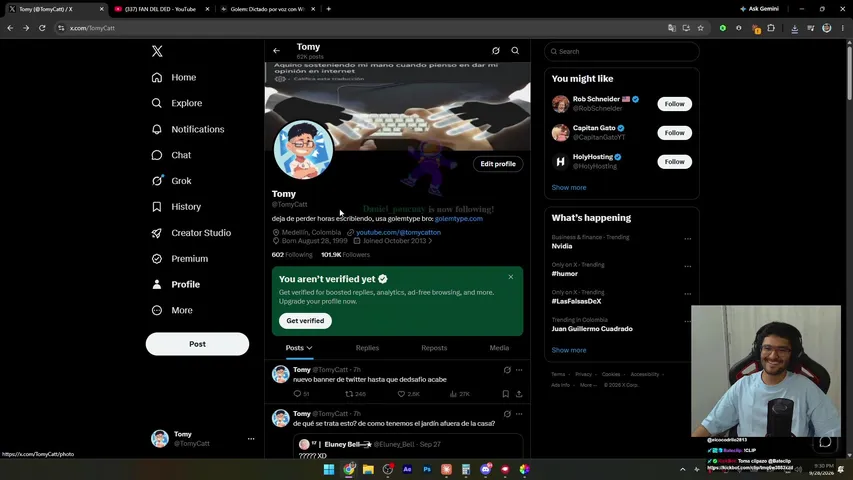Reload the page in the browser

click(42, 28)
